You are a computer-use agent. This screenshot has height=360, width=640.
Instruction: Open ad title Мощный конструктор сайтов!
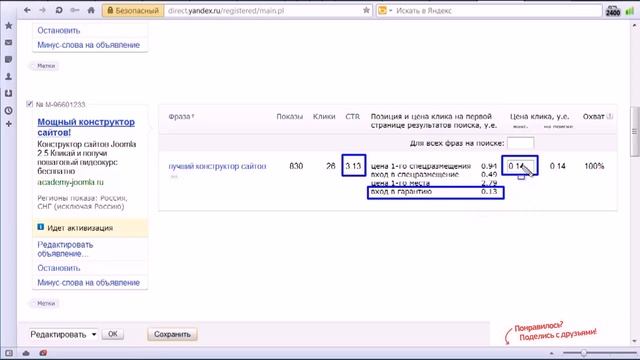point(86,127)
